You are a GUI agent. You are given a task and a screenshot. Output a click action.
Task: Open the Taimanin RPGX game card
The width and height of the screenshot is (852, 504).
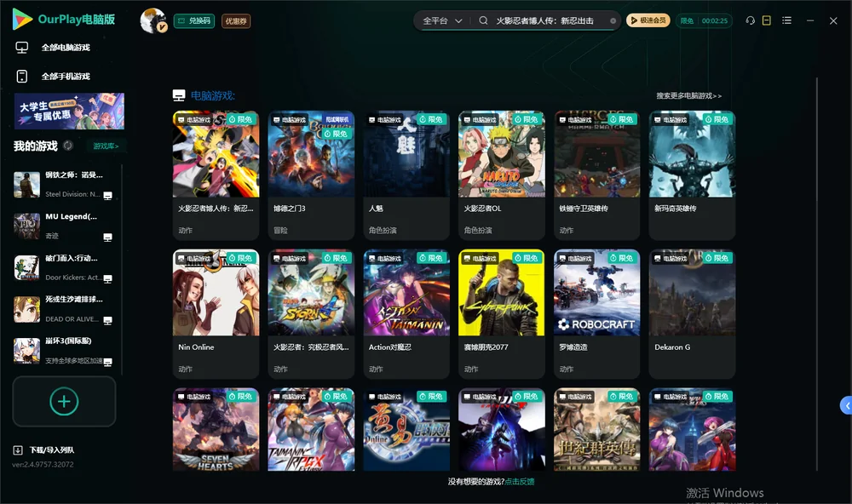point(311,429)
